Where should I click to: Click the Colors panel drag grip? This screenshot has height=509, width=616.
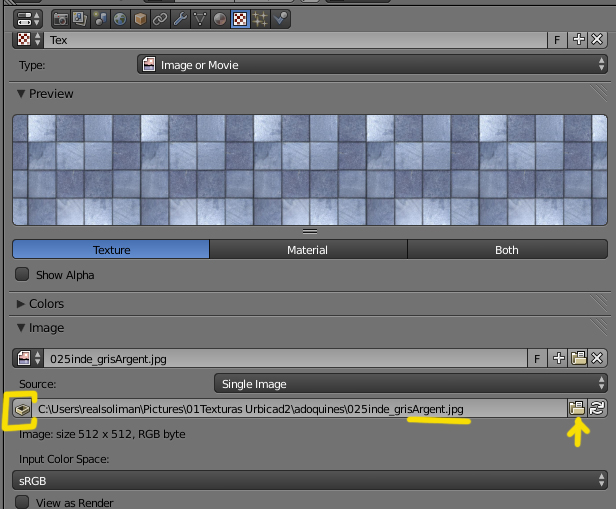[x=599, y=303]
